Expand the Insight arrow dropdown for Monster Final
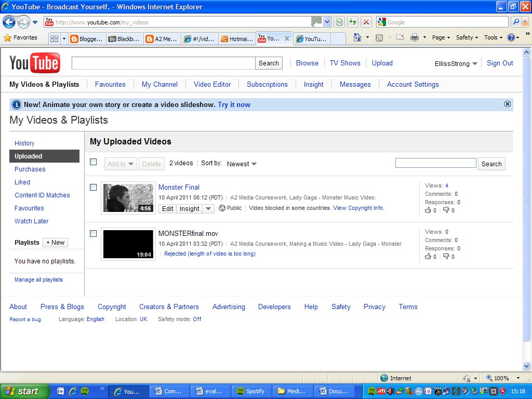Image resolution: width=532 pixels, height=399 pixels. click(208, 209)
